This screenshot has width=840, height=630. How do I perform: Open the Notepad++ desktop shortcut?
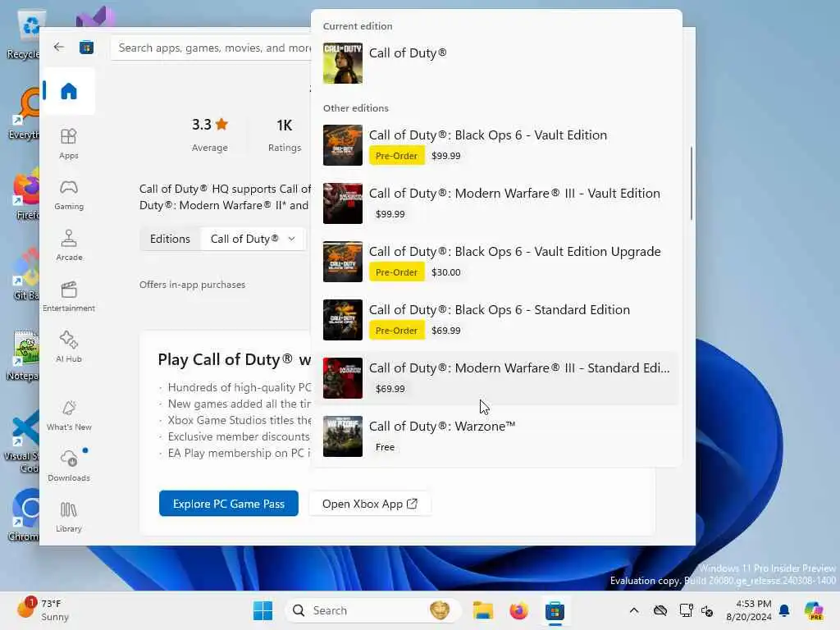[x=24, y=354]
